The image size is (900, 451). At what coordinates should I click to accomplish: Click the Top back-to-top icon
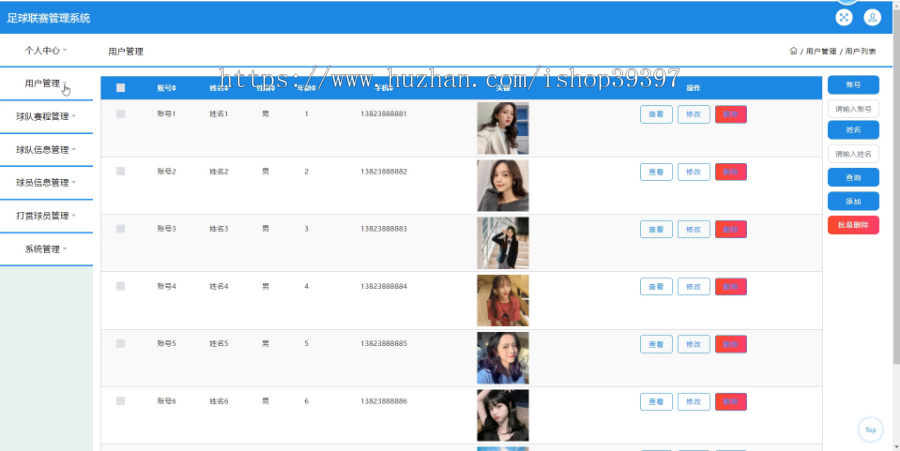871,429
